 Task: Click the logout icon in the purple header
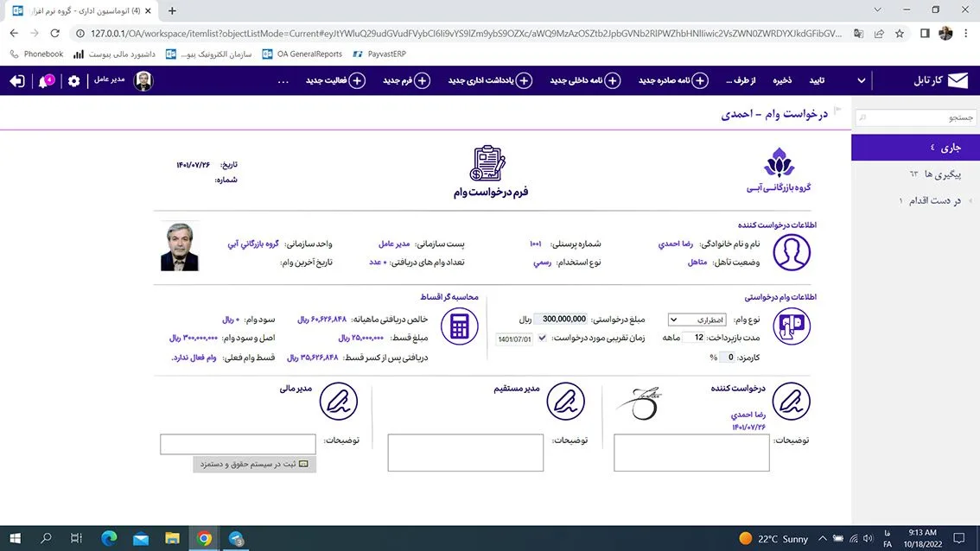tap(17, 81)
